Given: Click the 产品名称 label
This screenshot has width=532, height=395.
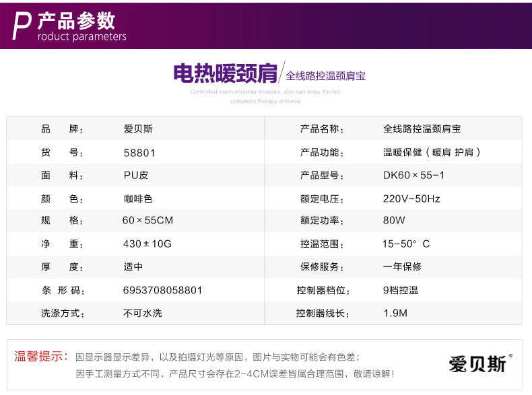Looking at the screenshot, I should (323, 129).
